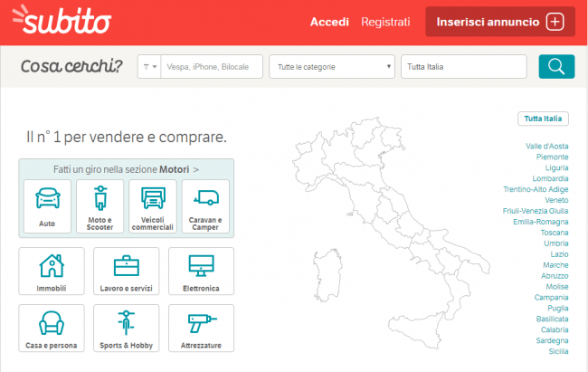Open the Sports & Hobby category
This screenshot has width=588, height=372.
(x=127, y=328)
